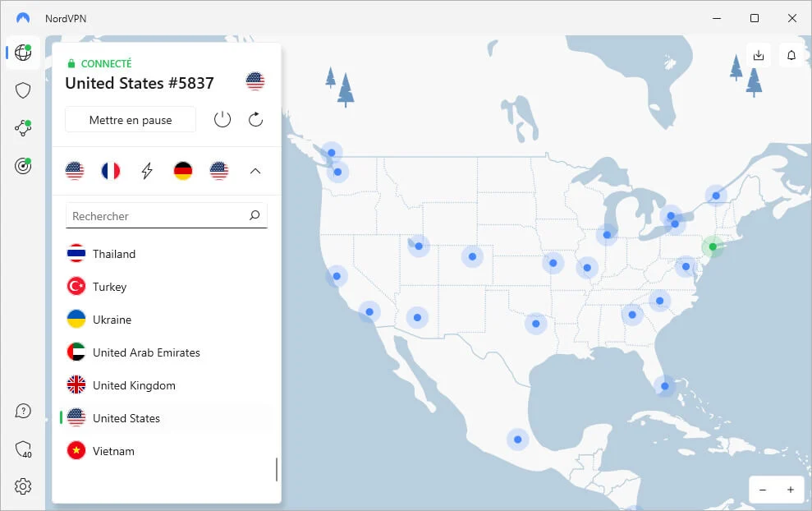Viewport: 812px width, 511px height.
Task: Select US flag right of Germany flag
Action: tap(219, 171)
